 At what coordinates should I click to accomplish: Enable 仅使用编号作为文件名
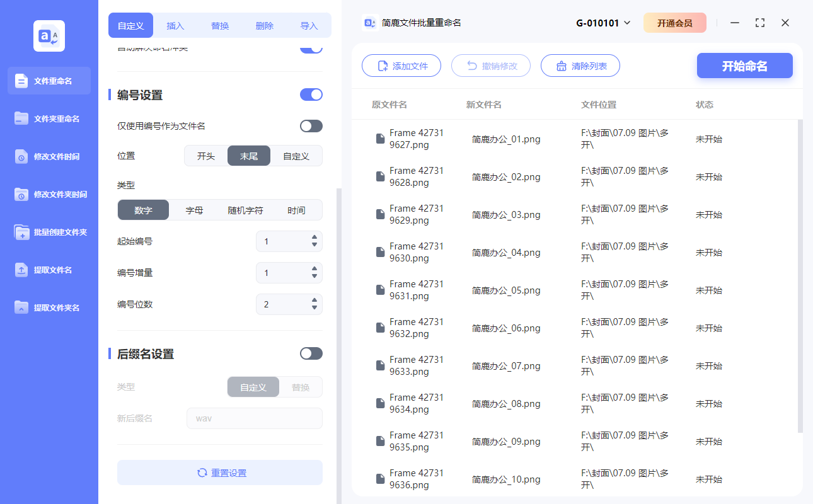[x=311, y=126]
